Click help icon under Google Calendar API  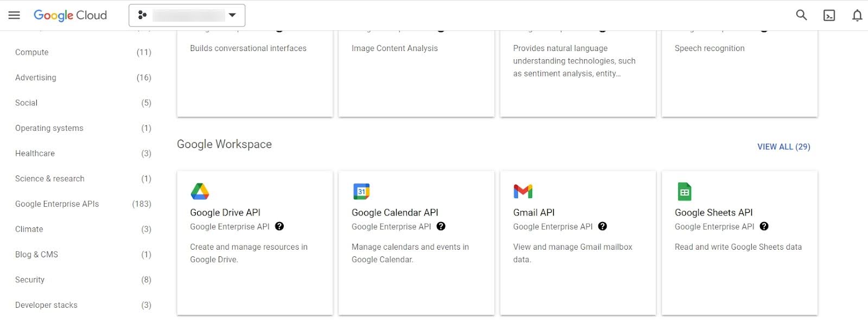point(441,226)
